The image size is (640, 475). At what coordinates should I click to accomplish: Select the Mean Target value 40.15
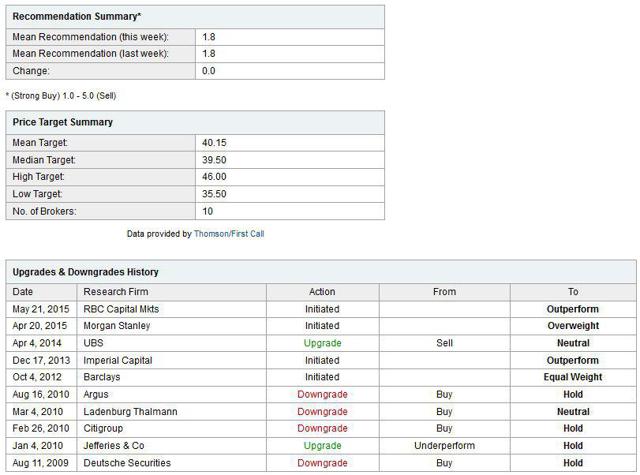click(214, 143)
